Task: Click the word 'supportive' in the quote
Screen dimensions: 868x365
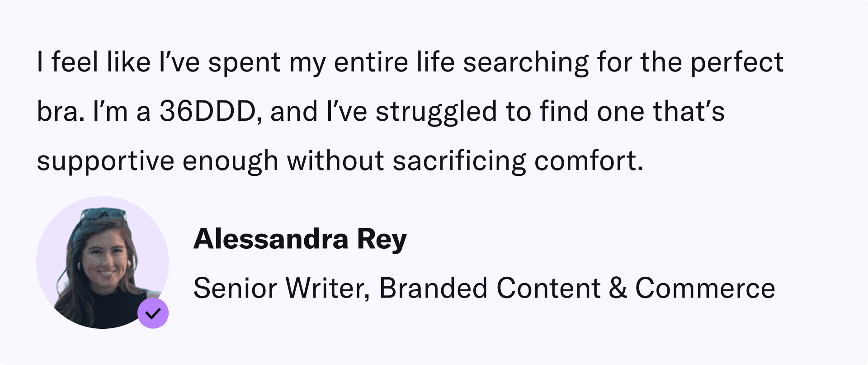Action: coord(105,161)
